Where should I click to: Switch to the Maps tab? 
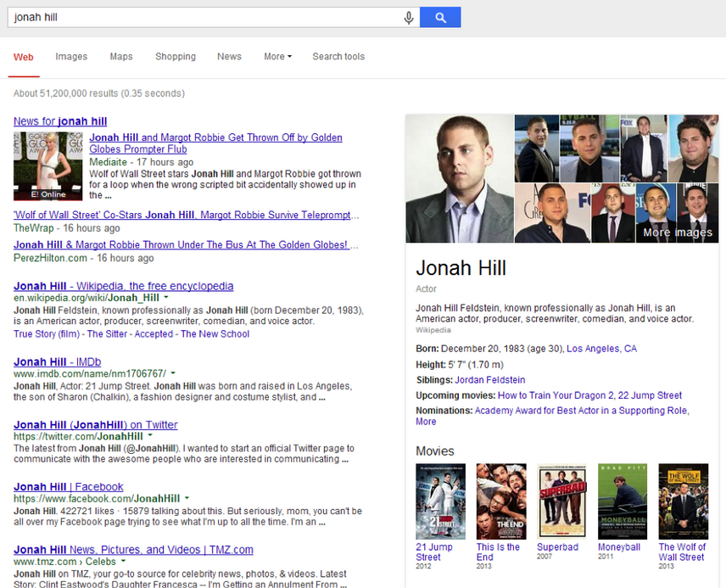(x=121, y=57)
